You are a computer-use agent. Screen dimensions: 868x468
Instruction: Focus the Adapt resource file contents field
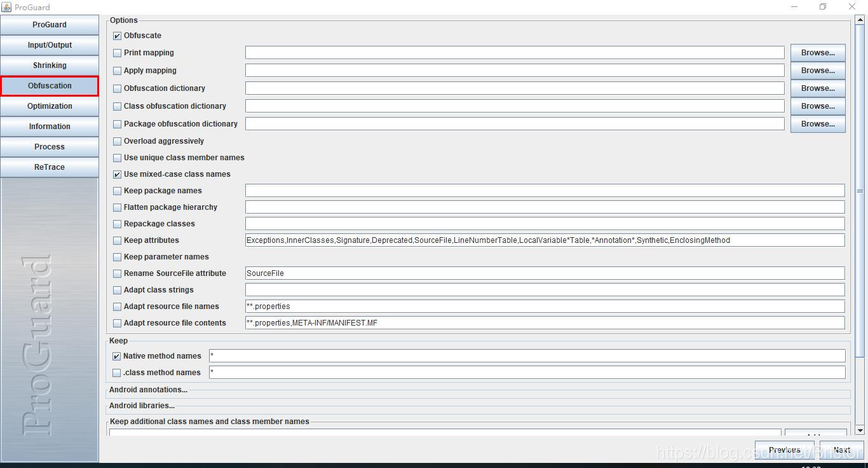[545, 323]
